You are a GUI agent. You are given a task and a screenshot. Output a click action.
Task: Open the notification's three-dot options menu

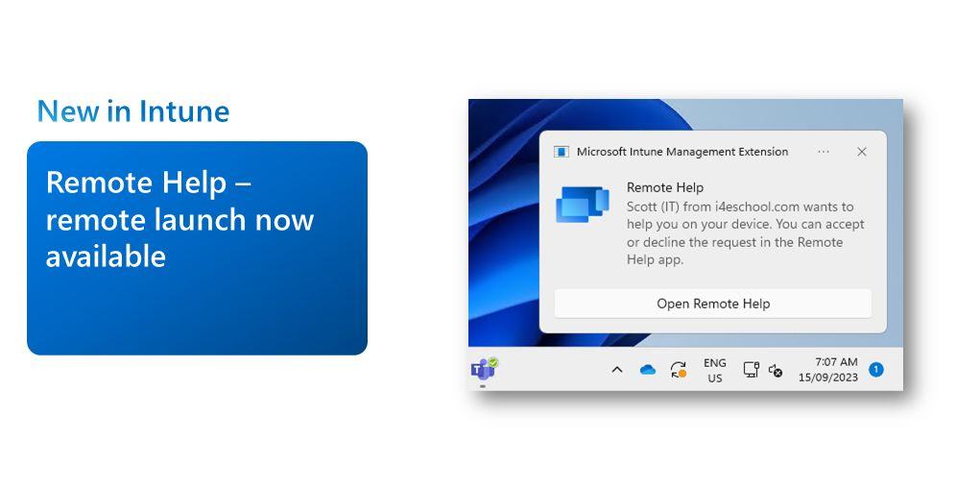(824, 152)
